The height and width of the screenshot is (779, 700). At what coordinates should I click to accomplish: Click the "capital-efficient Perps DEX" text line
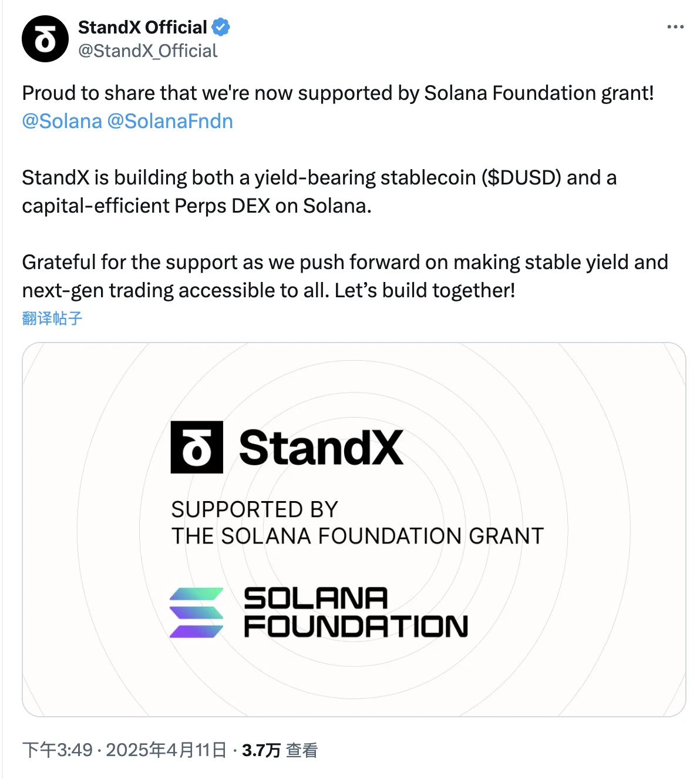coord(197,206)
